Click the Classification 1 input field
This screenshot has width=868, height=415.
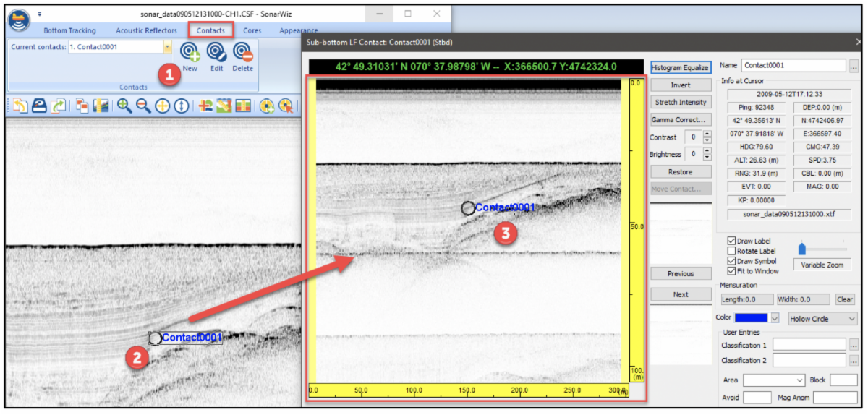(809, 345)
